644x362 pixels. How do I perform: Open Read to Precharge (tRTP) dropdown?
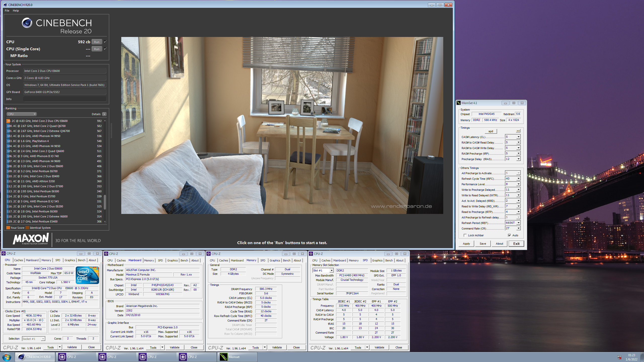518,212
